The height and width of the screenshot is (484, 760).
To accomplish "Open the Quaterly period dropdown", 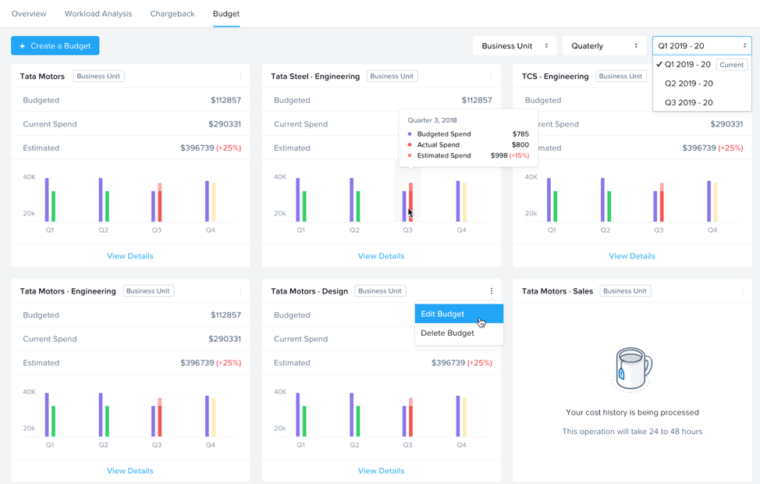I will [x=604, y=46].
